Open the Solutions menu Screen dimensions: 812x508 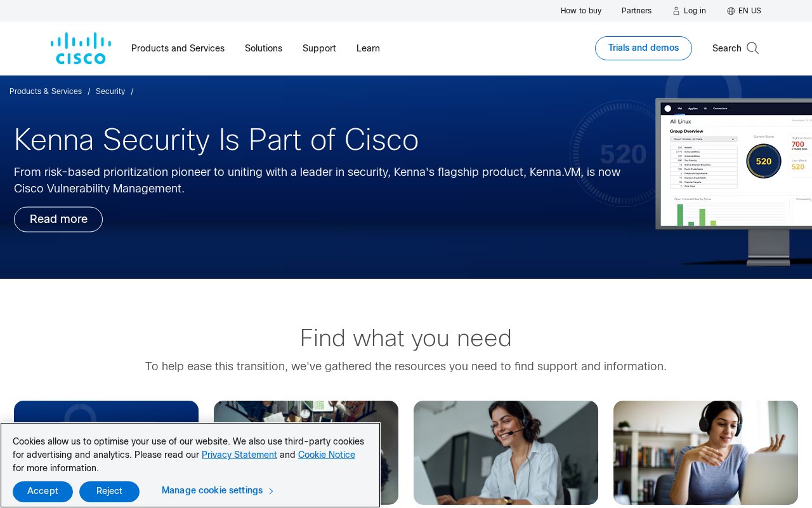point(263,48)
